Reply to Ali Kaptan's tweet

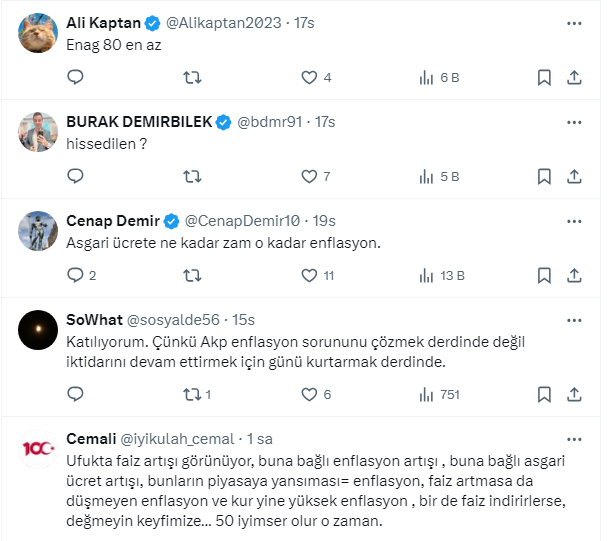75,77
